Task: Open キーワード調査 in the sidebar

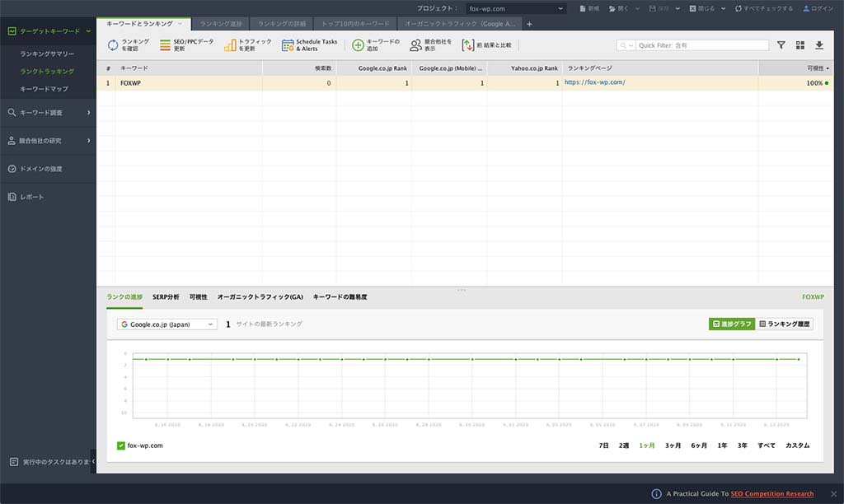Action: [x=41, y=113]
